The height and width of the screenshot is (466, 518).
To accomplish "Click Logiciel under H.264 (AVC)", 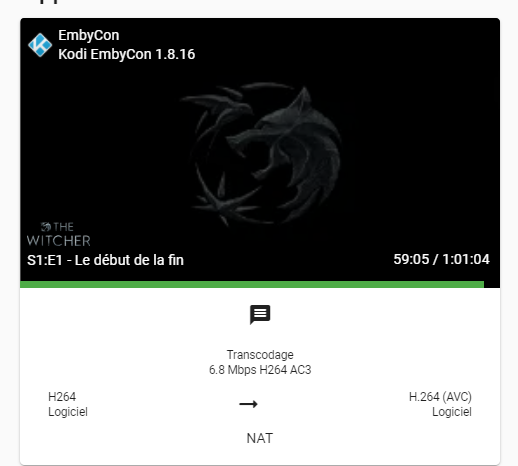I will 452,412.
